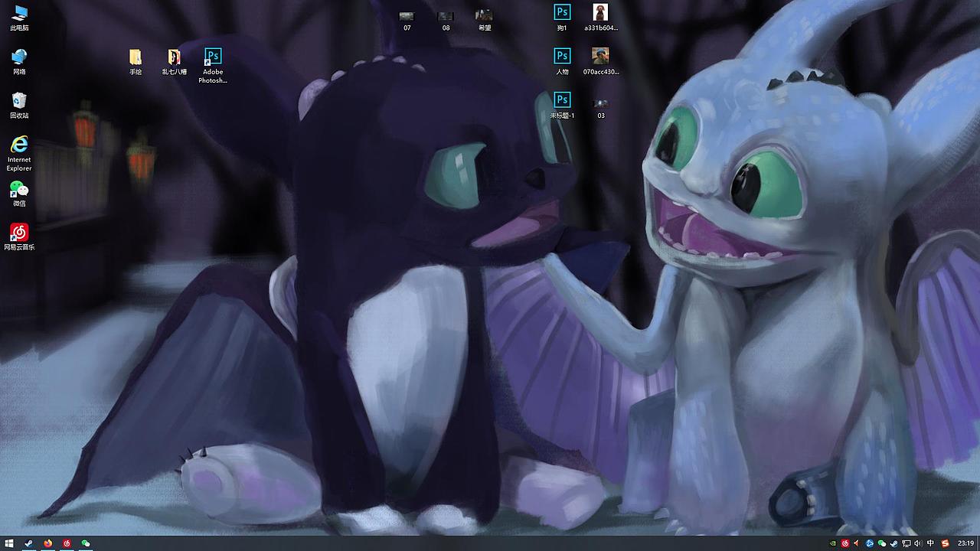
Task: Open the Windows Start menu
Action: pos(9,543)
